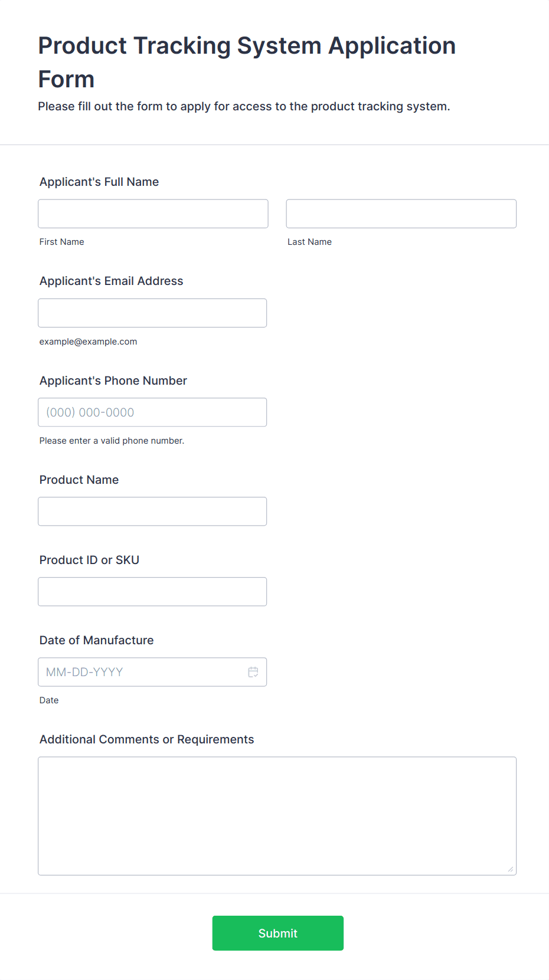Screen dimensions: 549x980
Task: Click the "Date of Manufacture" label
Action: pos(96,640)
